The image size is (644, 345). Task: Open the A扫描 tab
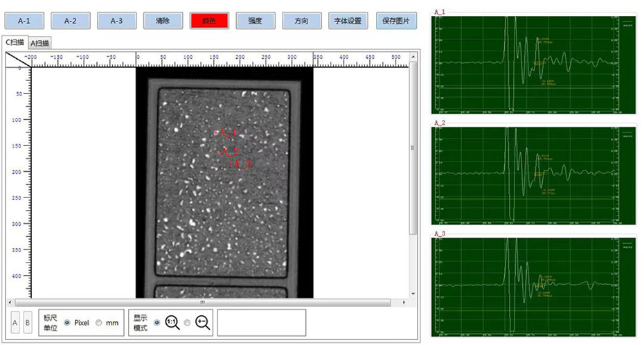40,43
